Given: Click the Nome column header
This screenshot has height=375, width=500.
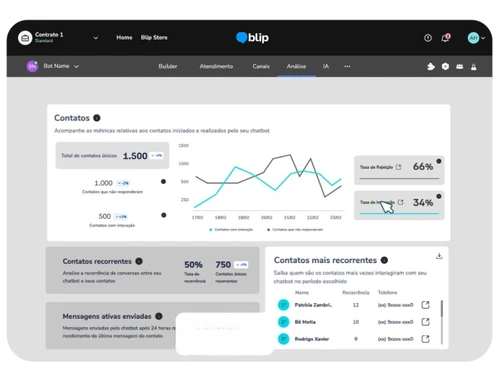Looking at the screenshot, I should 302,293.
